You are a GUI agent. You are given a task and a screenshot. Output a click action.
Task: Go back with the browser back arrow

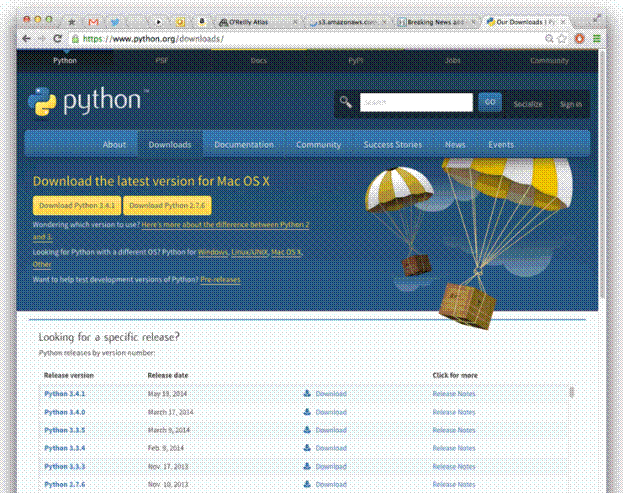click(x=26, y=39)
